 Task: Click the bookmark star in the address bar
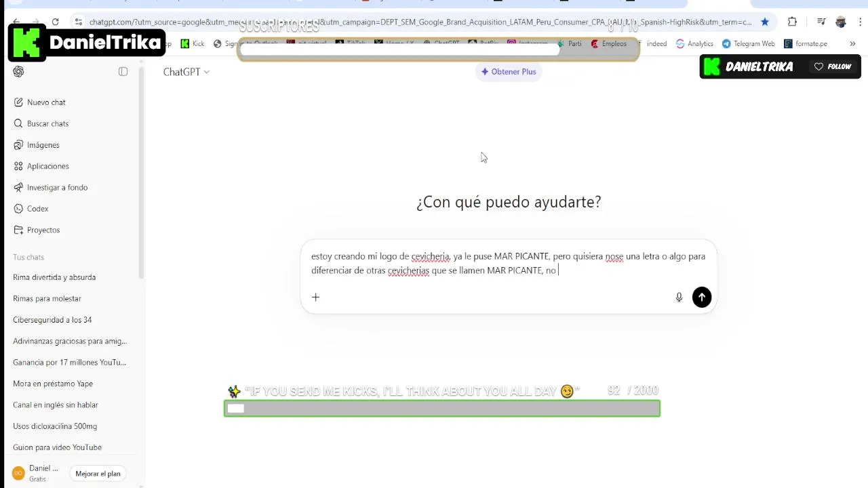tap(765, 22)
